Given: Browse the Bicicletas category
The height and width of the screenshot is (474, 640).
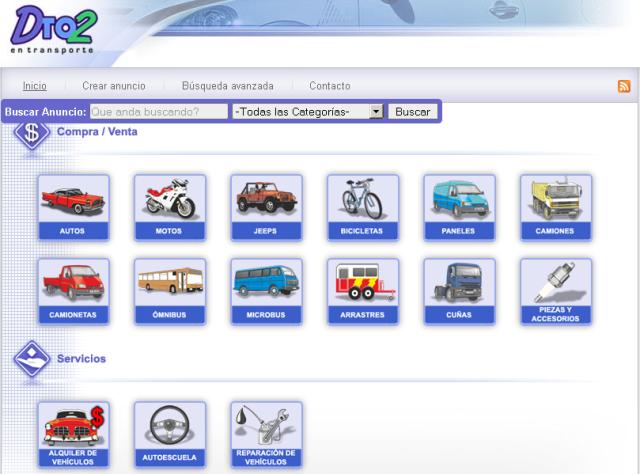Looking at the screenshot, I should click(x=362, y=207).
